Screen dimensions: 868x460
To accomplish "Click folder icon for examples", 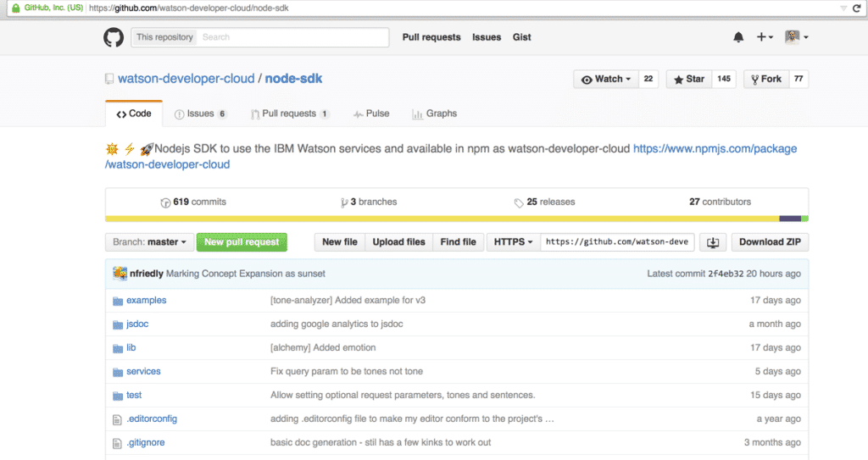I will point(117,301).
